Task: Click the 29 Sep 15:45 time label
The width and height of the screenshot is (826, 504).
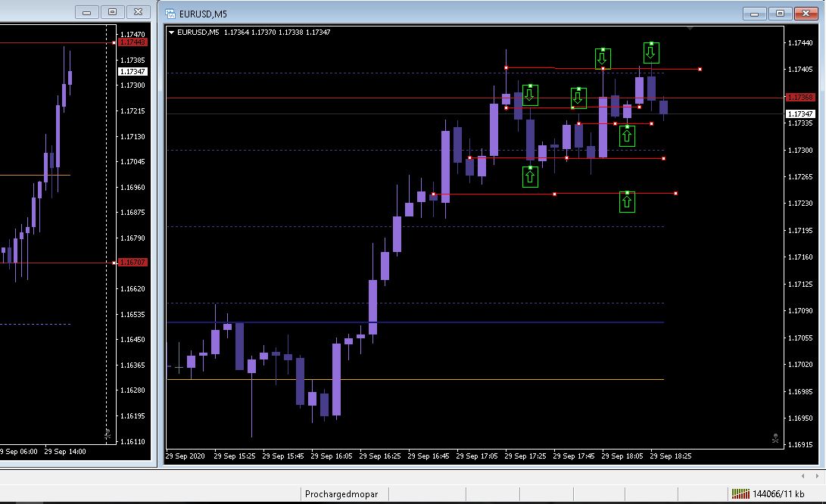Action: (283, 456)
